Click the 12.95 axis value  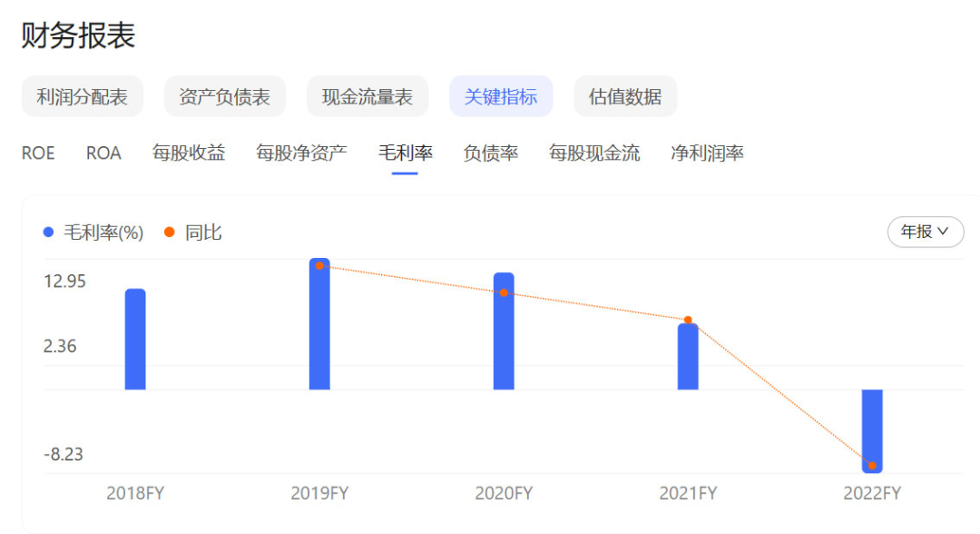[64, 282]
